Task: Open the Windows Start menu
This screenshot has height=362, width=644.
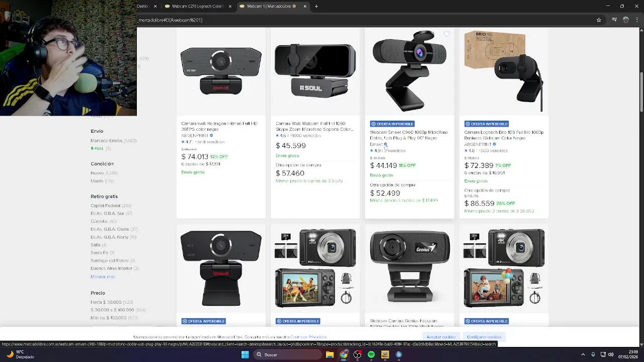Action: tap(245, 355)
